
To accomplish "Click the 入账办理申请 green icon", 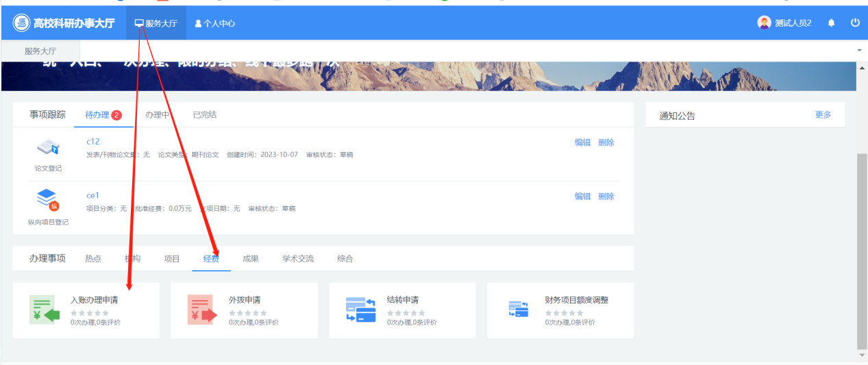I will (x=45, y=310).
